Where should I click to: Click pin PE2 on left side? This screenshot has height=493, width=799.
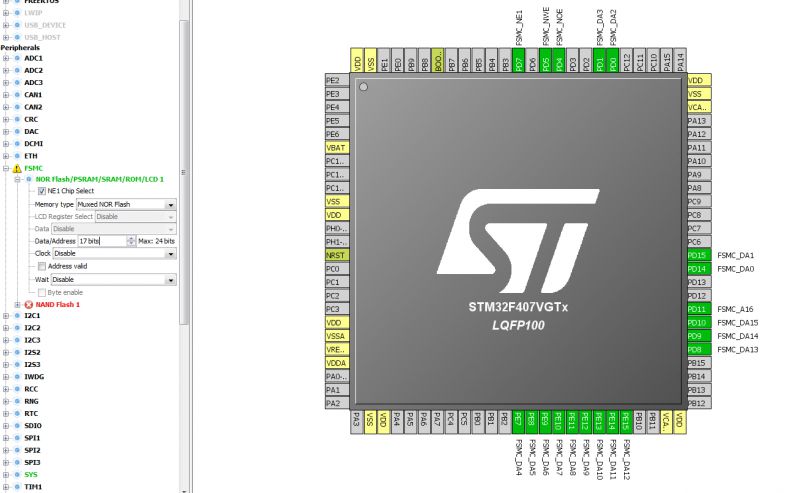pos(337,81)
